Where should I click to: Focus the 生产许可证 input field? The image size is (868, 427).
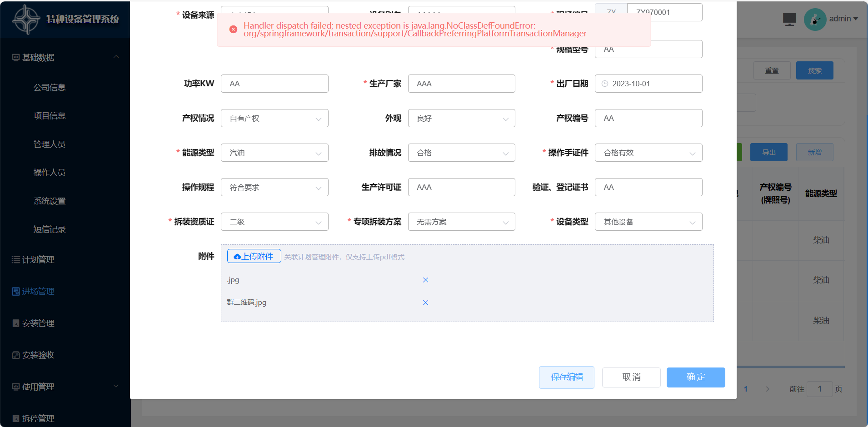pyautogui.click(x=461, y=187)
